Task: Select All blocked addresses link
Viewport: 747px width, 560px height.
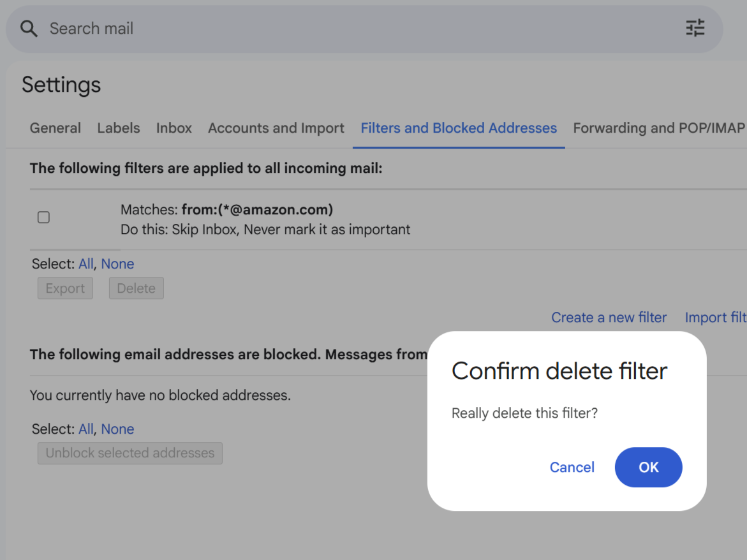Action: (85, 429)
